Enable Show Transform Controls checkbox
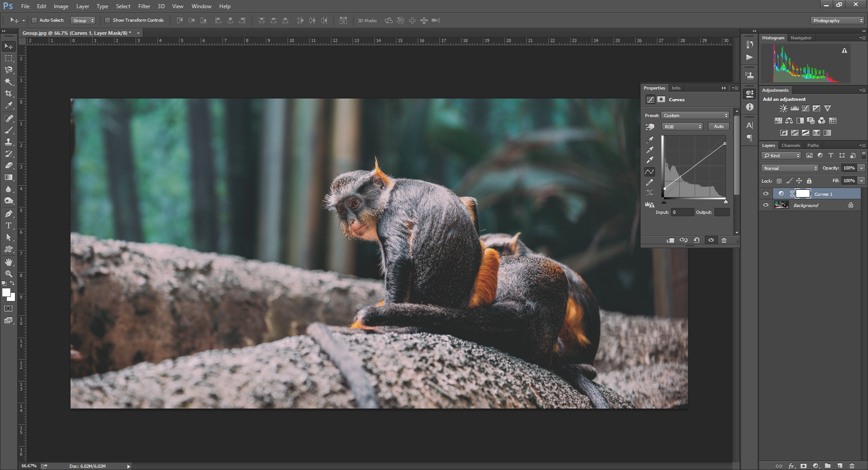This screenshot has height=470, width=868. (x=108, y=20)
